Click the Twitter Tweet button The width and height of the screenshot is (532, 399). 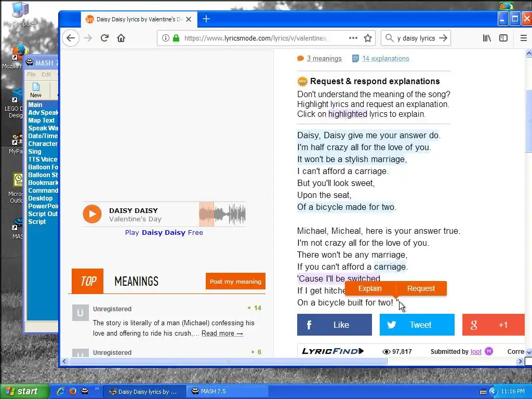pyautogui.click(x=417, y=325)
